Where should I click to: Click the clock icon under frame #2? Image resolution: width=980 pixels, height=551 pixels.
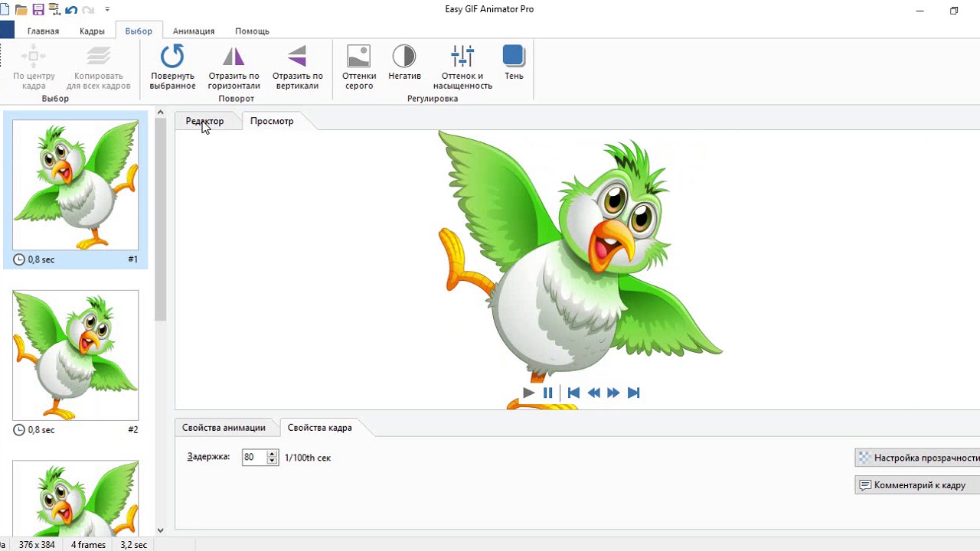pyautogui.click(x=19, y=430)
